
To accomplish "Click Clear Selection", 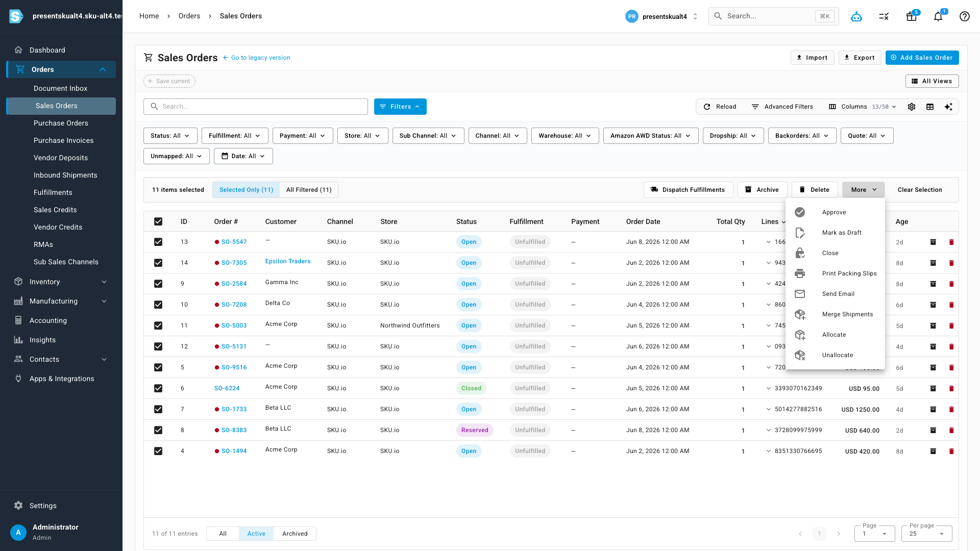I will pos(920,190).
